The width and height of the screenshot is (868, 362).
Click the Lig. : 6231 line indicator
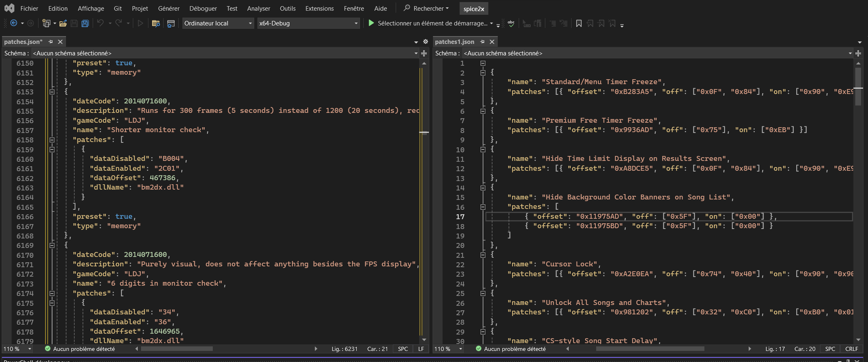point(344,349)
